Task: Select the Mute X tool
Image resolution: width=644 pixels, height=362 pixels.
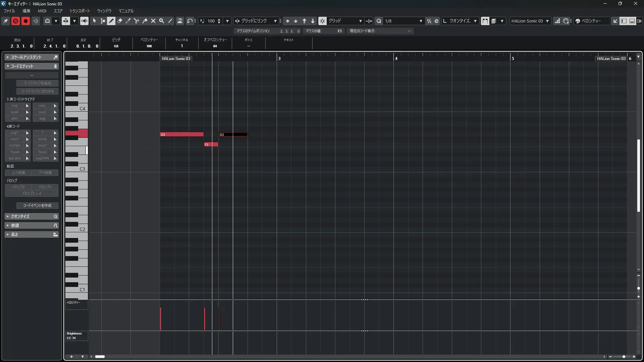Action: click(153, 21)
